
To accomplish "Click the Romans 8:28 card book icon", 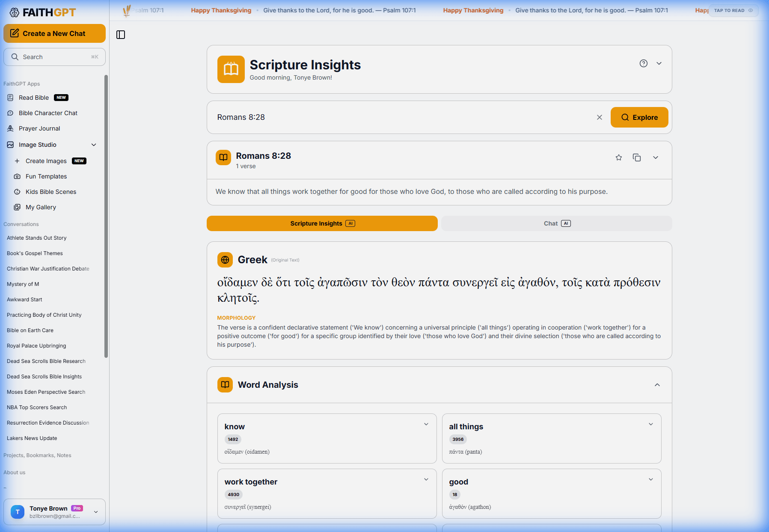I will [223, 158].
